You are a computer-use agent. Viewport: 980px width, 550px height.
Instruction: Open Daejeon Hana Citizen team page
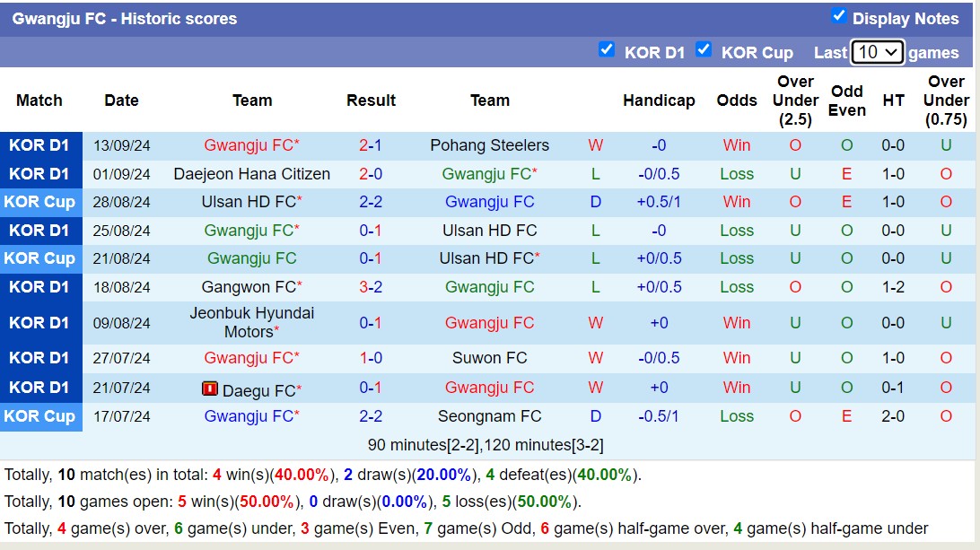252,173
